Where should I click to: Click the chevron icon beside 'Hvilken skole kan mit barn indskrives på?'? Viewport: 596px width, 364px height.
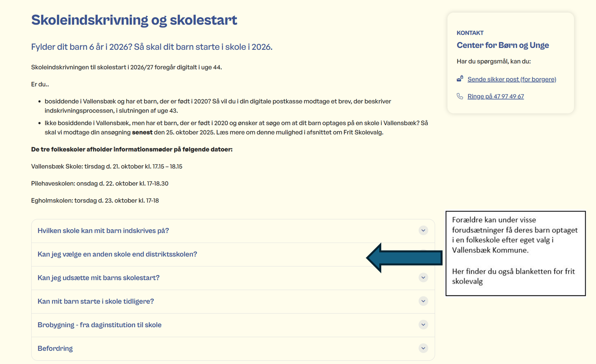[x=423, y=230]
